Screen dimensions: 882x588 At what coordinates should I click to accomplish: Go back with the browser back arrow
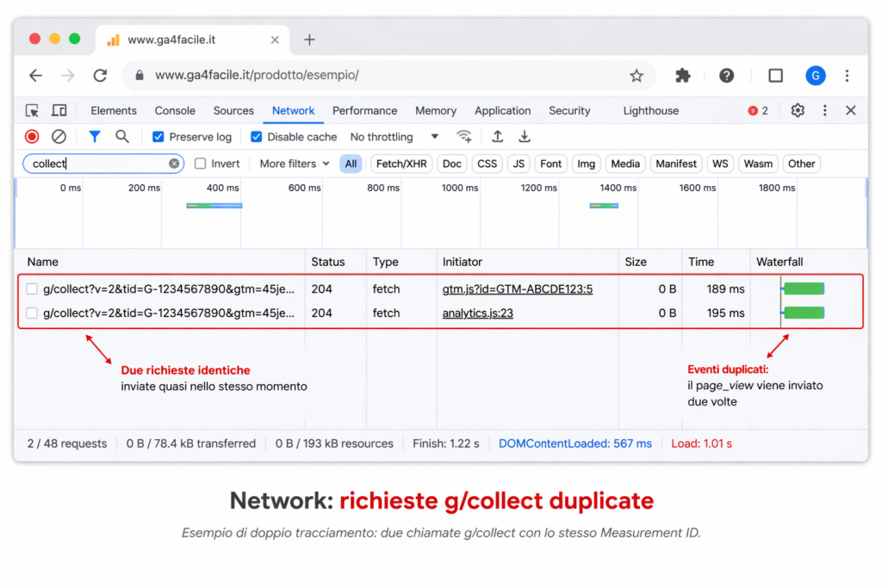pos(36,75)
